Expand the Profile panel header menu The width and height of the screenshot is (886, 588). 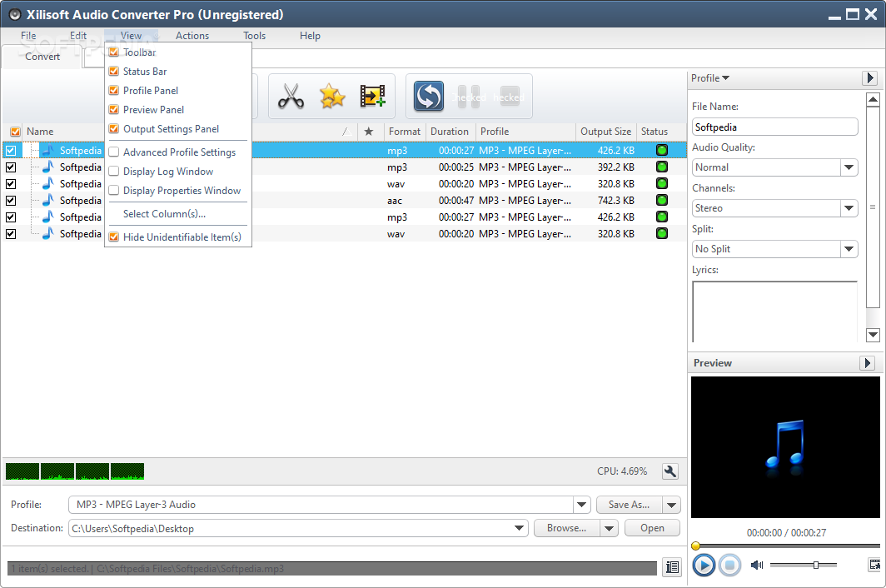(710, 78)
